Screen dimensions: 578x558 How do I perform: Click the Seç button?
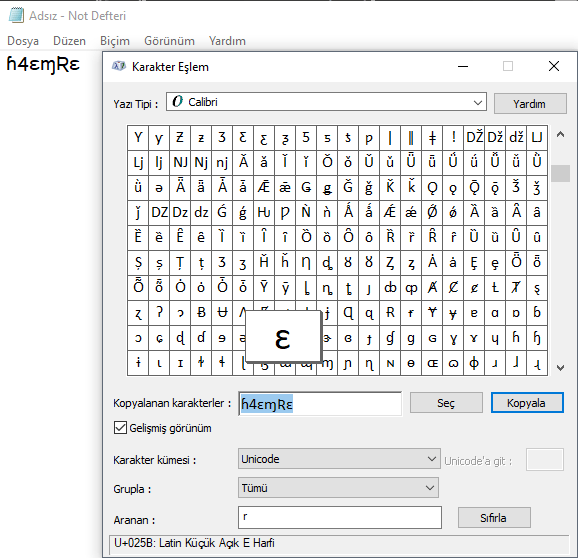point(446,403)
